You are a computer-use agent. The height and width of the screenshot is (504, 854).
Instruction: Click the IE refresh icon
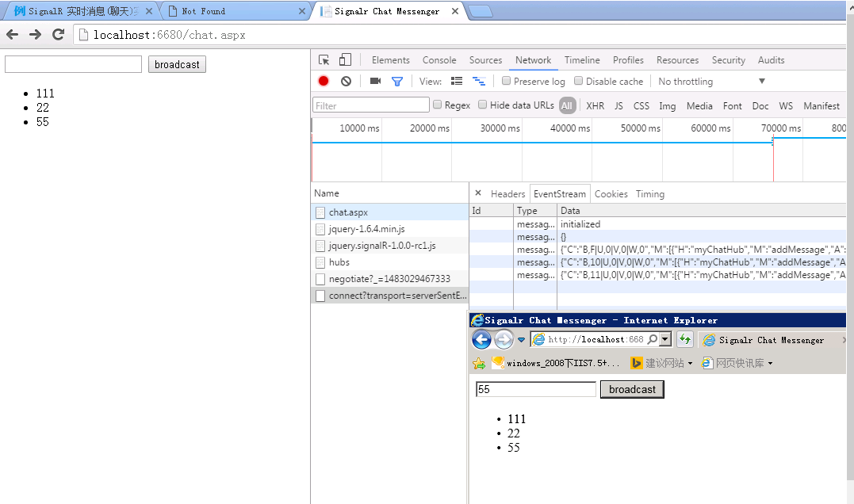[684, 340]
